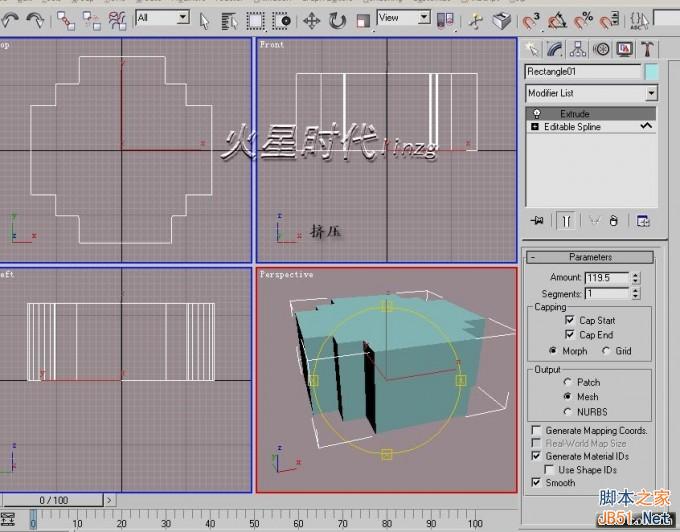The image size is (680, 532).
Task: Select the Grid capping radio button
Action: pyautogui.click(x=606, y=350)
